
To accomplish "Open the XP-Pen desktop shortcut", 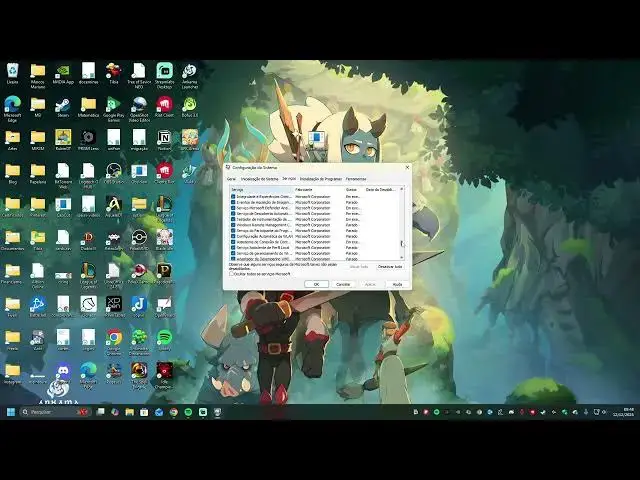I will 113,307.
